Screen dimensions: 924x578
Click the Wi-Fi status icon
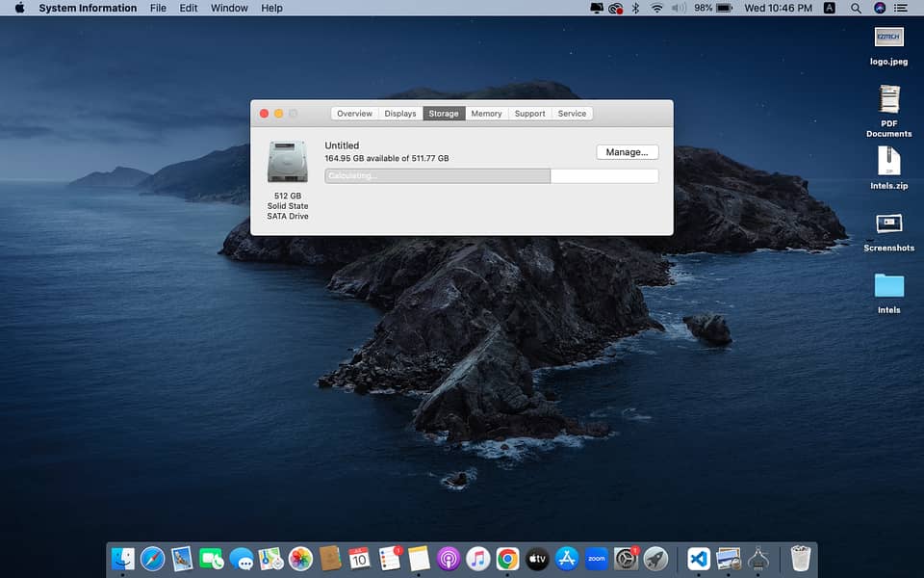click(657, 8)
